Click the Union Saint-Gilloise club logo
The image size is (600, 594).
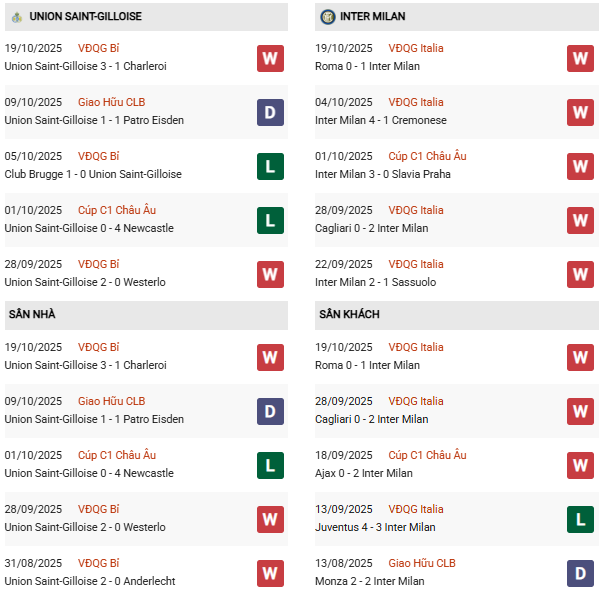coord(16,17)
